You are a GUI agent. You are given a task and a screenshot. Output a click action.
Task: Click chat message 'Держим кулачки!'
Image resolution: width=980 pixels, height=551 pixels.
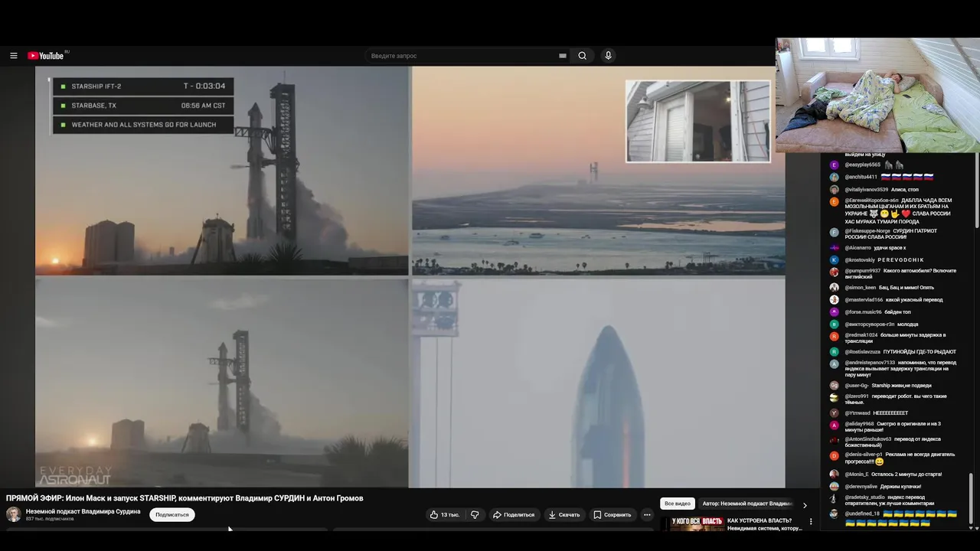tap(900, 487)
